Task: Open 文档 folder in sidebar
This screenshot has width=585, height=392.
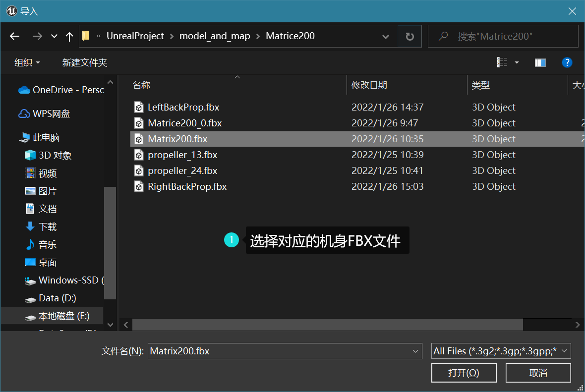Action: tap(41, 209)
